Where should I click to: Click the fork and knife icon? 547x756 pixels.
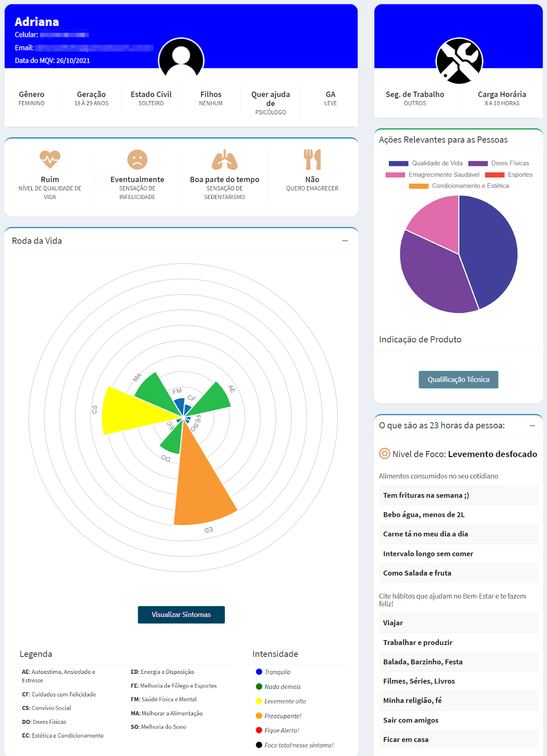coord(312,159)
